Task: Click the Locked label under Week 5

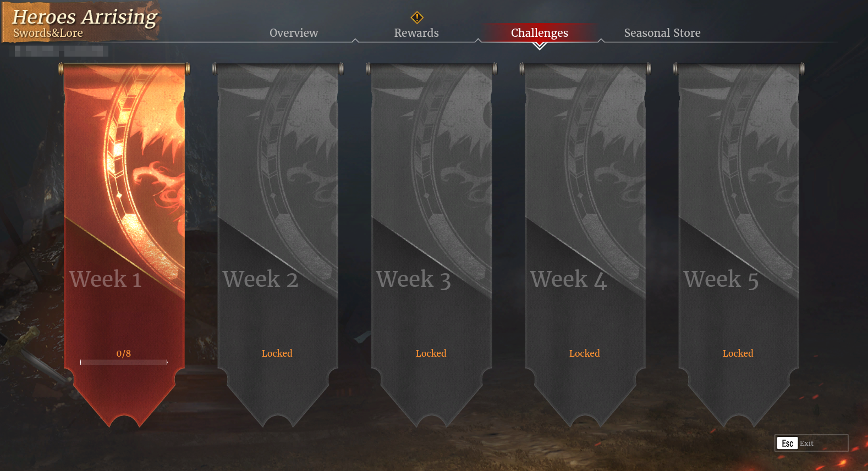Action: [738, 353]
